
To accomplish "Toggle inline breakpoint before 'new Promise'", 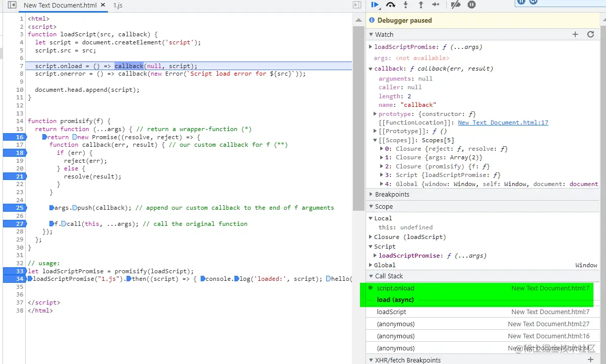I will tap(75, 137).
